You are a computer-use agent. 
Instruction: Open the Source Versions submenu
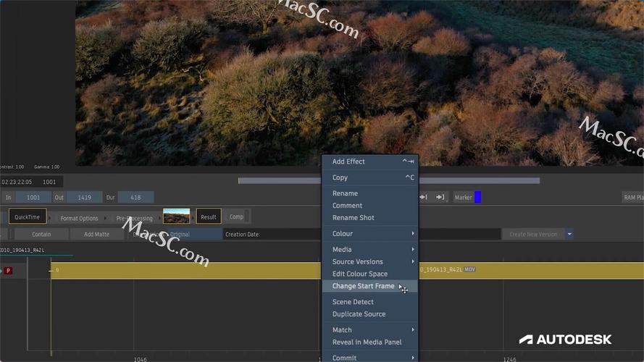[369, 262]
